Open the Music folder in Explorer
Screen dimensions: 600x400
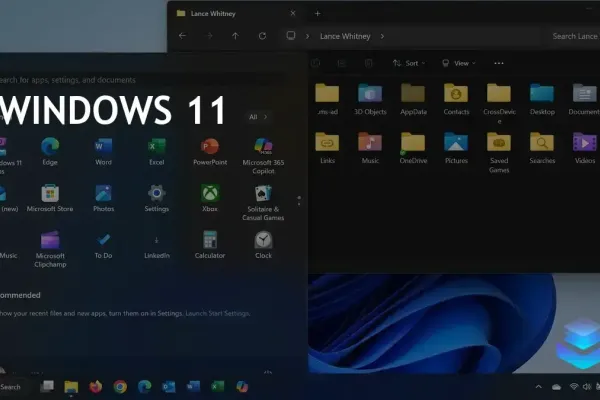point(370,149)
